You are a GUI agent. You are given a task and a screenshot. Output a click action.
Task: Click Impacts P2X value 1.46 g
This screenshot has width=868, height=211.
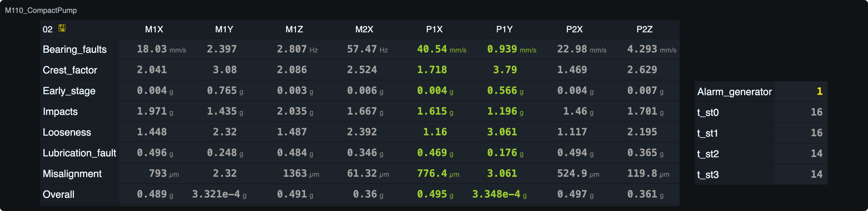point(579,111)
